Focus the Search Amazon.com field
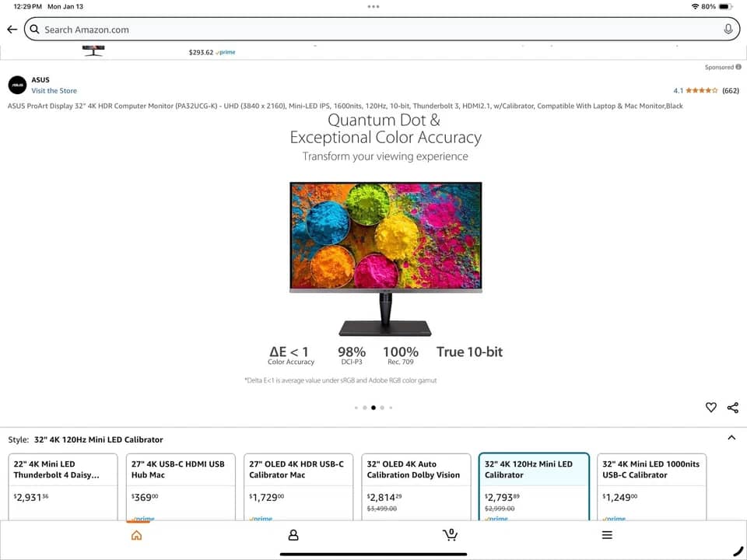This screenshot has width=747, height=560. tap(381, 30)
